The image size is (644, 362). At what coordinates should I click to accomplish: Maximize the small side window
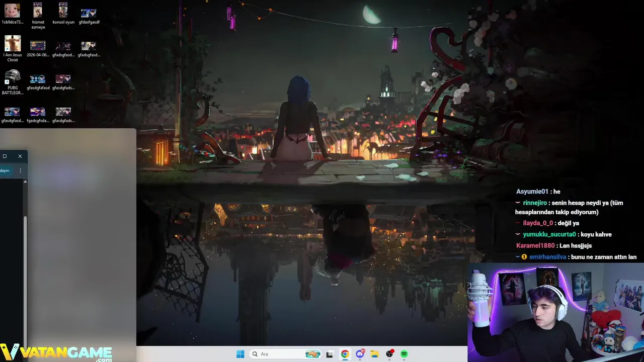(x=5, y=156)
